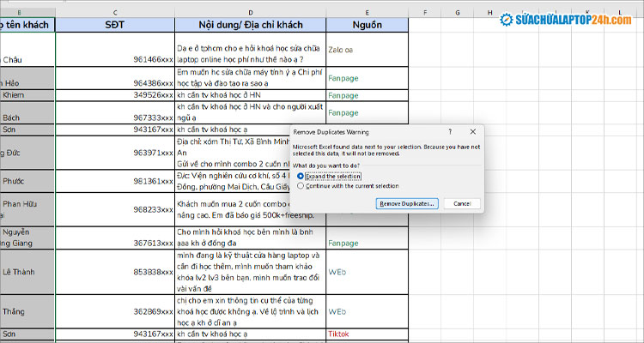This screenshot has height=343, width=644.
Task: Select the cell containing 'Zalo oa'
Action: (x=367, y=50)
